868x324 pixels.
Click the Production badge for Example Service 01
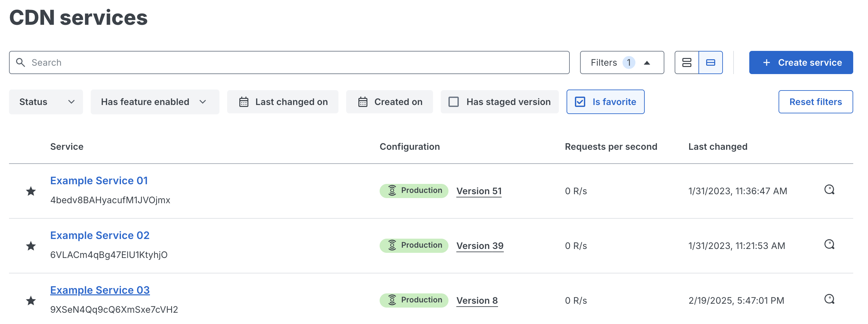(x=414, y=190)
